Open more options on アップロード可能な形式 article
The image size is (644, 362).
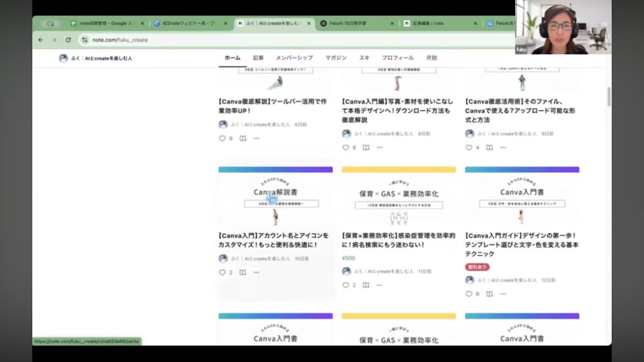coord(503,148)
